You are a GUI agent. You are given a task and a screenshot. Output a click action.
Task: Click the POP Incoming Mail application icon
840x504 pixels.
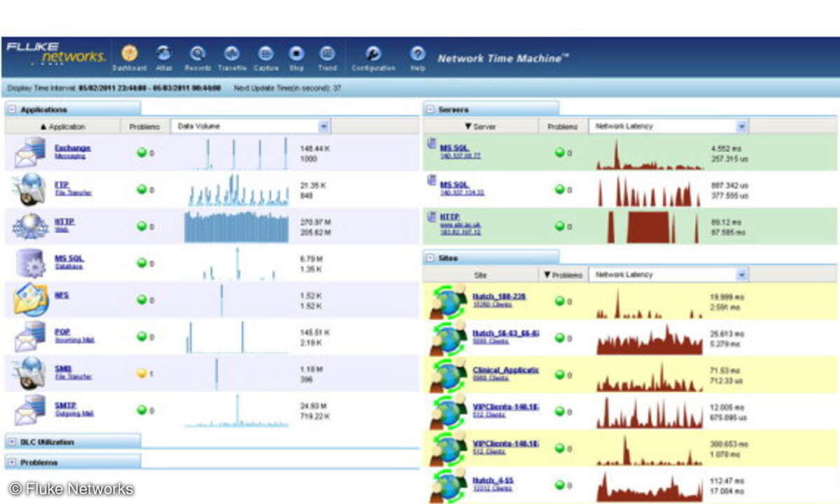[x=31, y=337]
